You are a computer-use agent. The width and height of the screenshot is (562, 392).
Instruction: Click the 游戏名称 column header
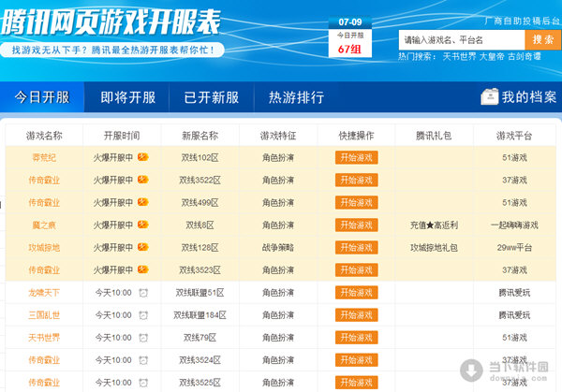point(44,136)
